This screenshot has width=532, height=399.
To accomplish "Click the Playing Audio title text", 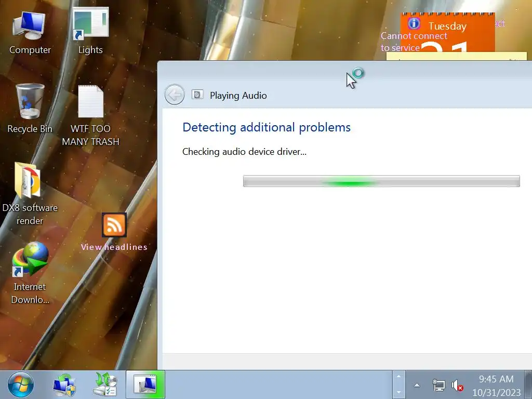I will pos(238,96).
